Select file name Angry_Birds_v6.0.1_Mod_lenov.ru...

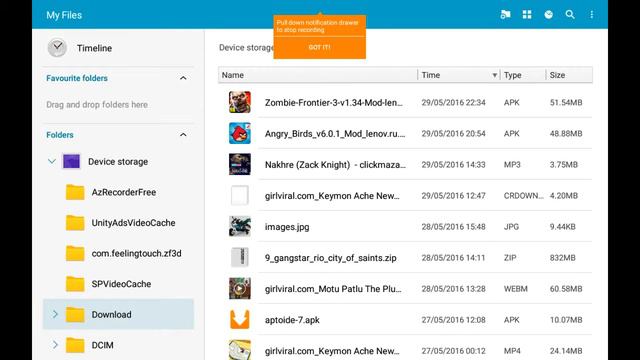[x=335, y=133]
